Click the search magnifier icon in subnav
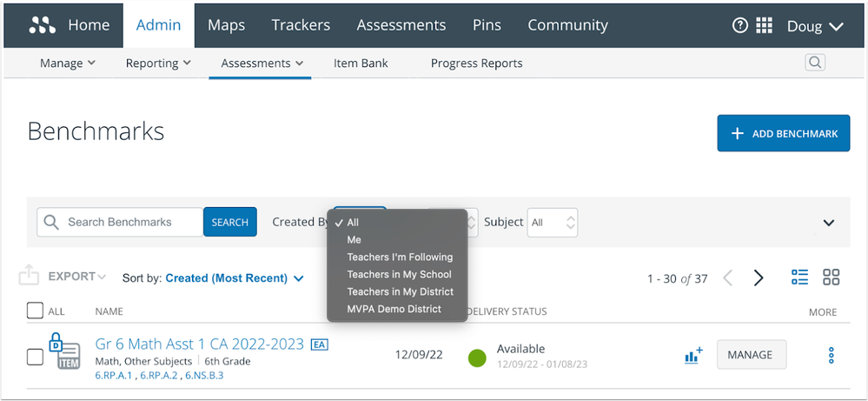The image size is (868, 401). [x=814, y=63]
